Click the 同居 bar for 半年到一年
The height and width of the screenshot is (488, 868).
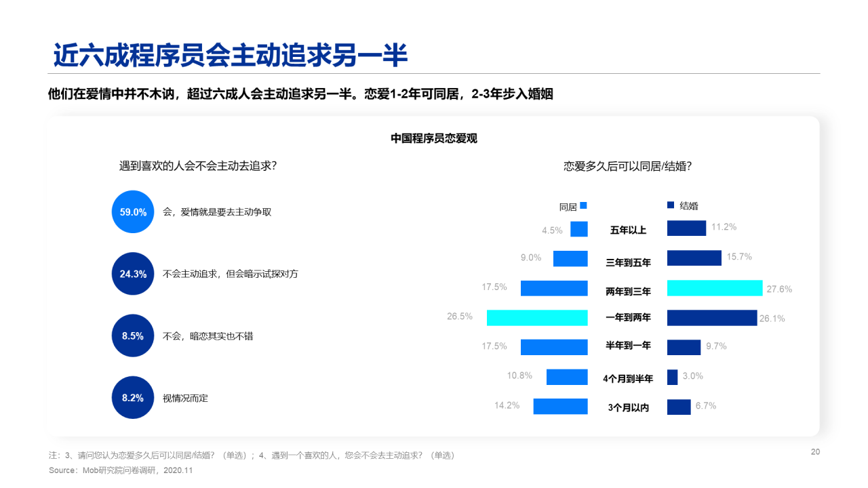click(x=554, y=347)
